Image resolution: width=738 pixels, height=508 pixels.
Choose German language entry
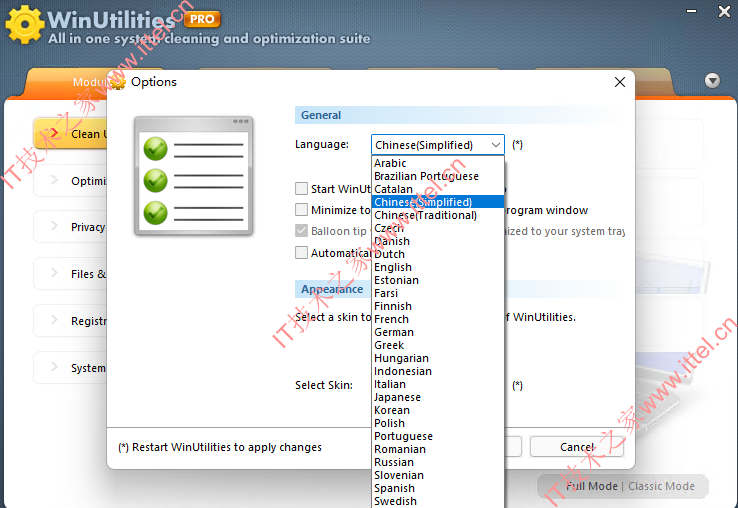(x=438, y=332)
